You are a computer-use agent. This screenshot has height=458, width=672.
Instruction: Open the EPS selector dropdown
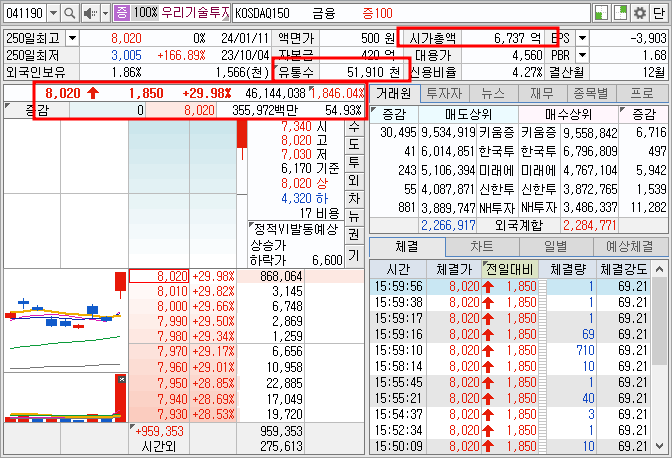pyautogui.click(x=582, y=38)
